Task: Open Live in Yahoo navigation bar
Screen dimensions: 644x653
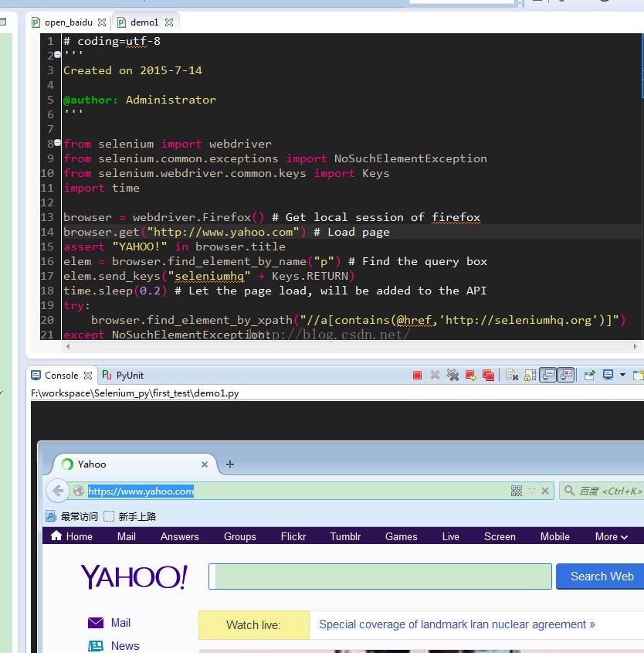Action: [450, 536]
